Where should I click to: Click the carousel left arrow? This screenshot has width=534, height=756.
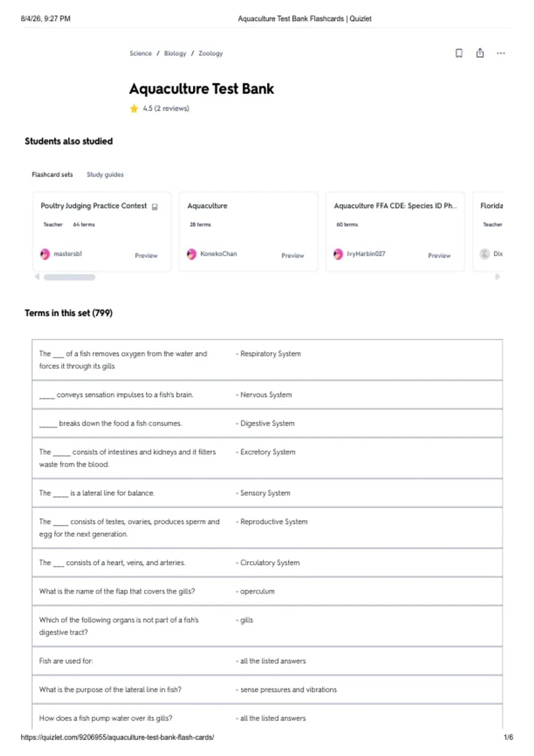pos(37,277)
